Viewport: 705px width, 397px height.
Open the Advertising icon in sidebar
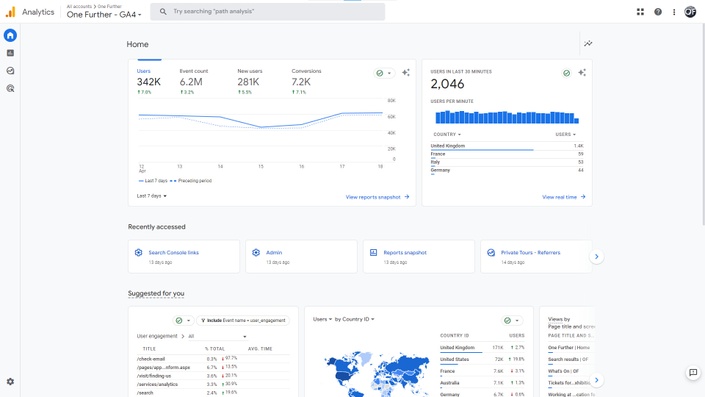10,88
